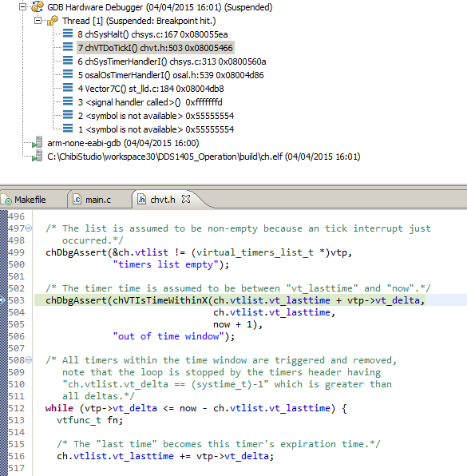Click the arm-none-eabi-gdb process icon
Screen dimensions: 467x476
tap(38, 142)
